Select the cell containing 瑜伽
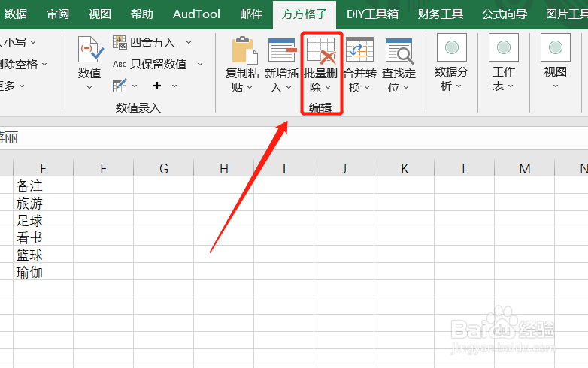Screen dimensions: 588x368 (43, 271)
